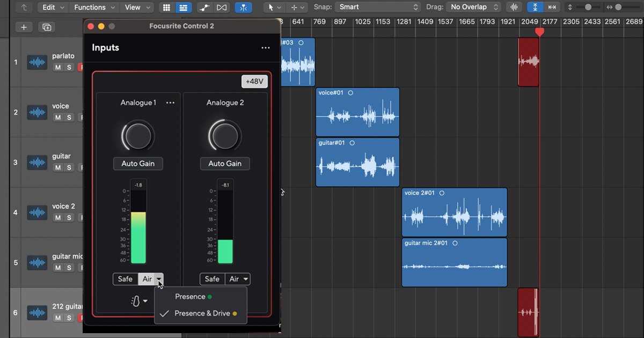Click the guitar mic track waveform icon
Screen dimensions: 644x338
(x=37, y=263)
